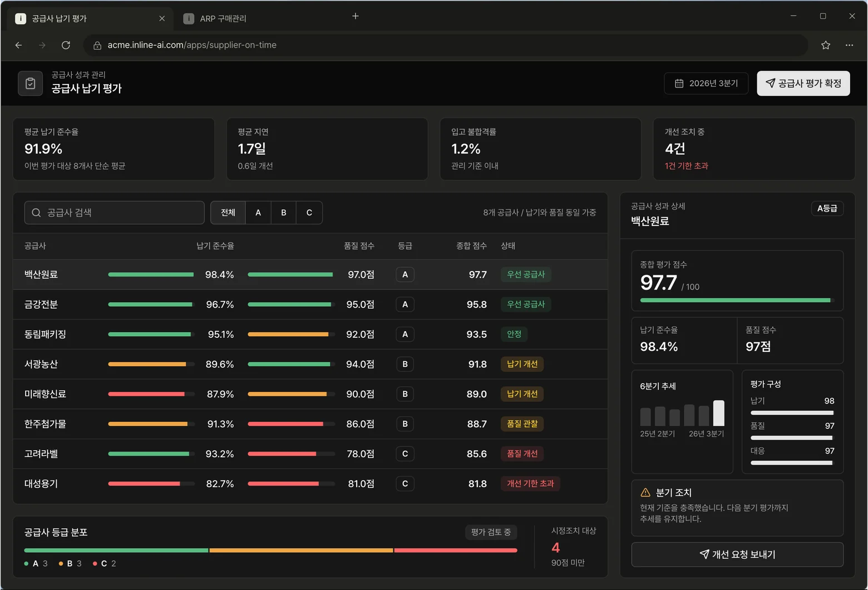868x590 pixels.
Task: Click the 평균 납기 준수율 91.9% value
Action: (x=43, y=149)
